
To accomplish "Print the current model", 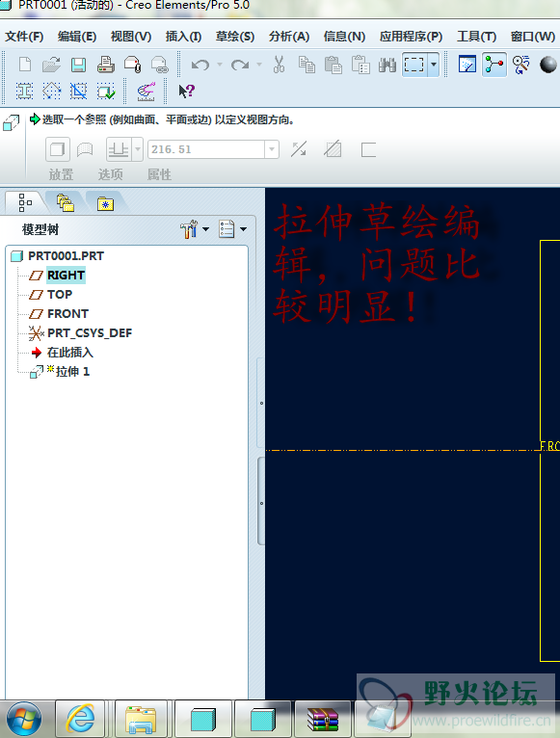I will pyautogui.click(x=105, y=64).
